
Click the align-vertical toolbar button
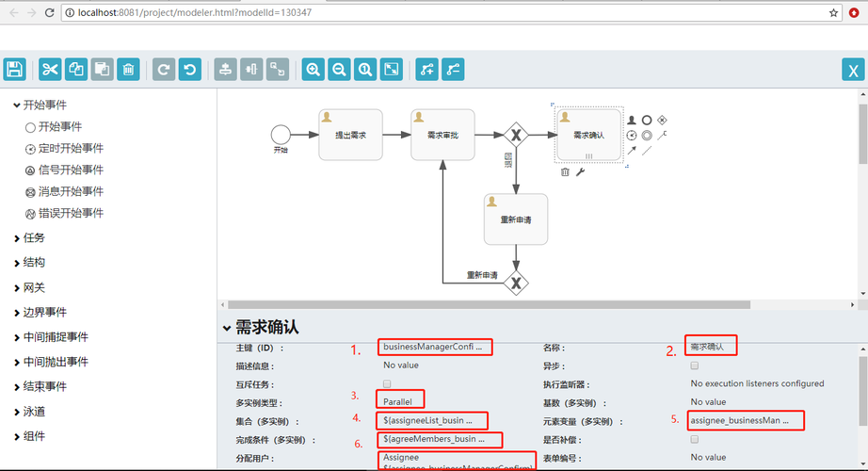225,70
